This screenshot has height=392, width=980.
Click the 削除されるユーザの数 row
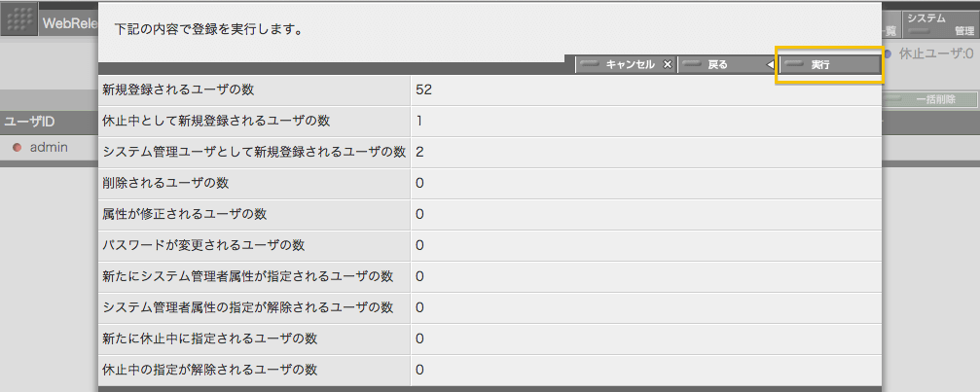[x=490, y=184]
